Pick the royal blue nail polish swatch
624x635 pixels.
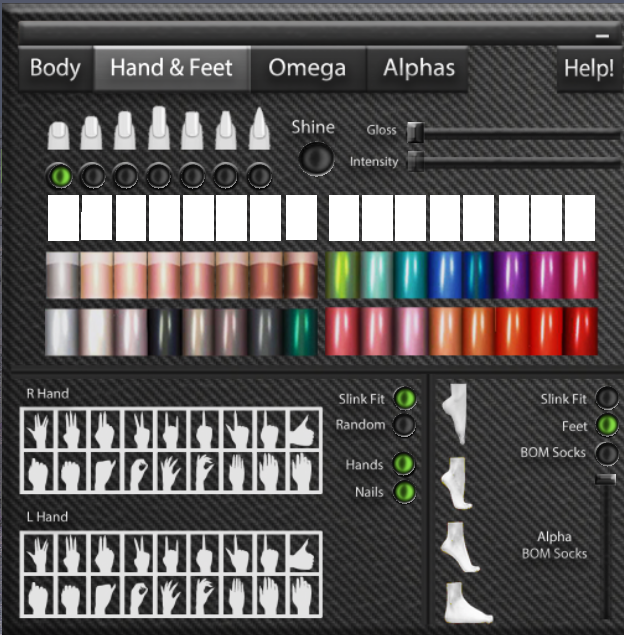pyautogui.click(x=445, y=275)
